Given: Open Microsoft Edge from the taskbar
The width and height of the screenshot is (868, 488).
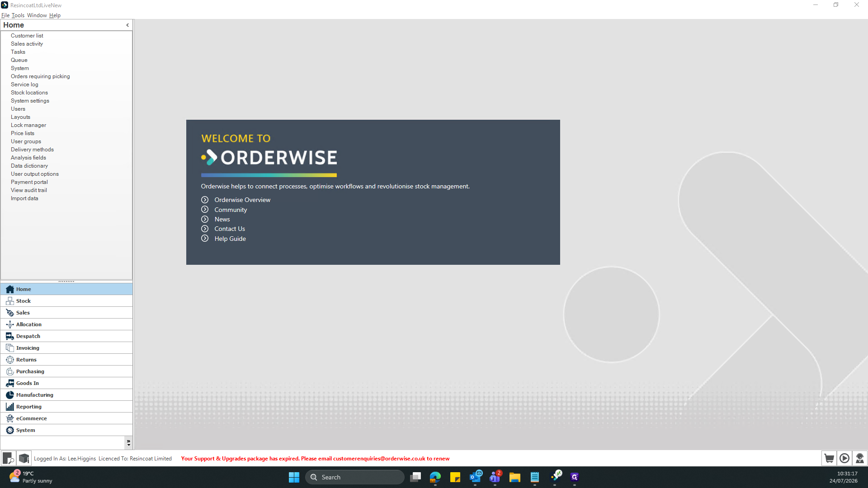Looking at the screenshot, I should click(435, 477).
